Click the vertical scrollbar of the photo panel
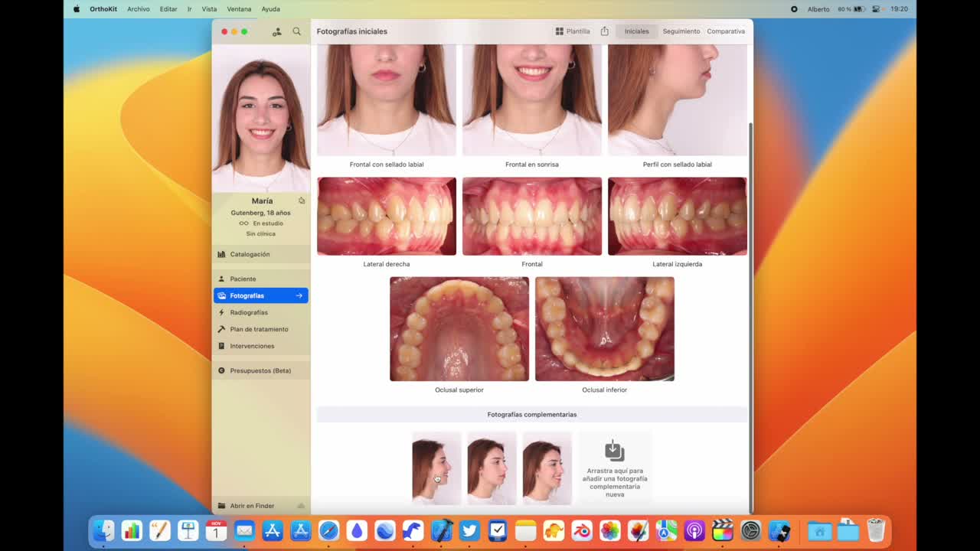Screen dimensions: 980x551 click(750, 318)
